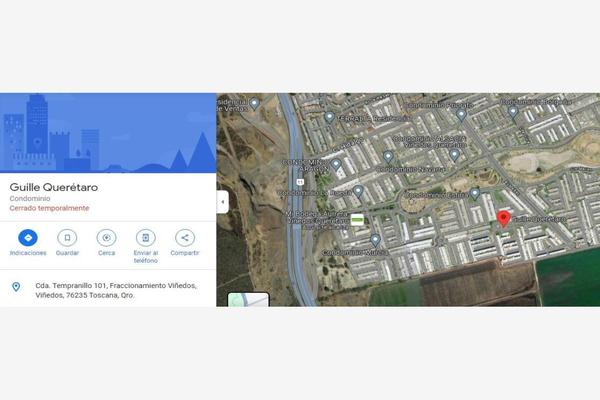
Task: Click the Condominio Borgoña map marker
Action: coord(513,112)
